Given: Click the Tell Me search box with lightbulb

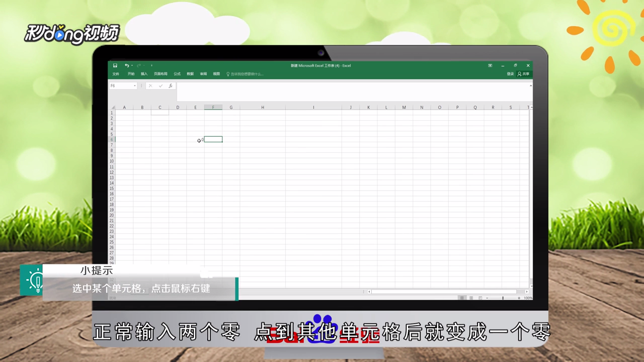Looking at the screenshot, I should tap(245, 74).
